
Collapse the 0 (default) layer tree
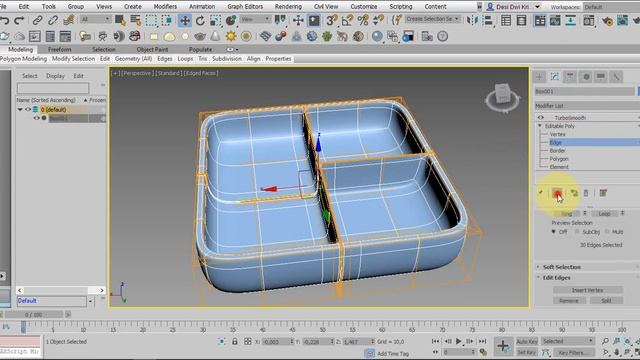(20, 109)
